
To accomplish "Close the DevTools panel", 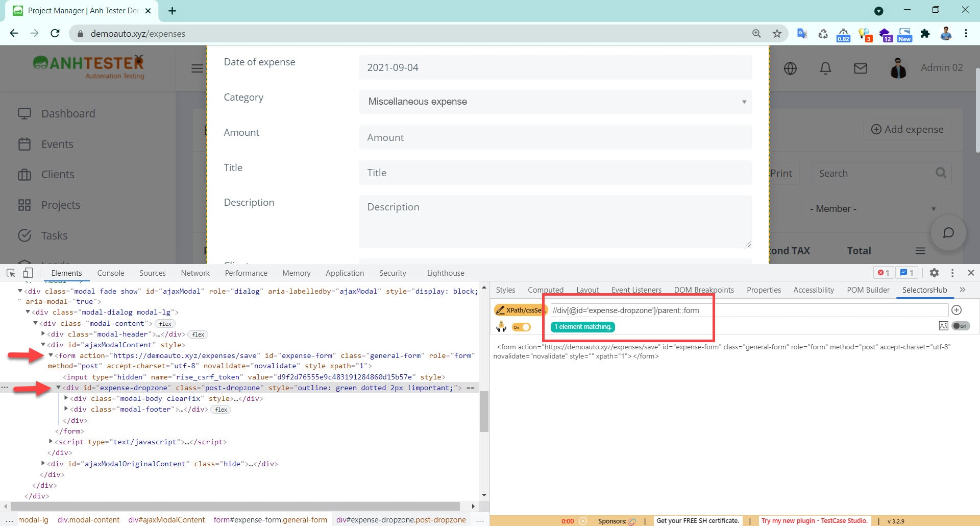I will (971, 273).
